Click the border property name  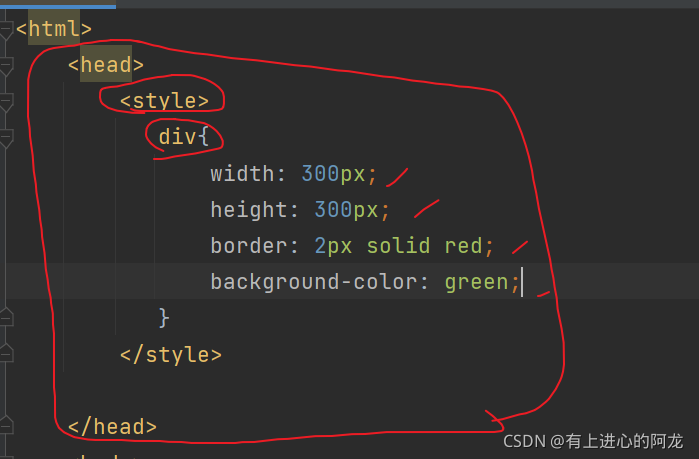pos(249,246)
